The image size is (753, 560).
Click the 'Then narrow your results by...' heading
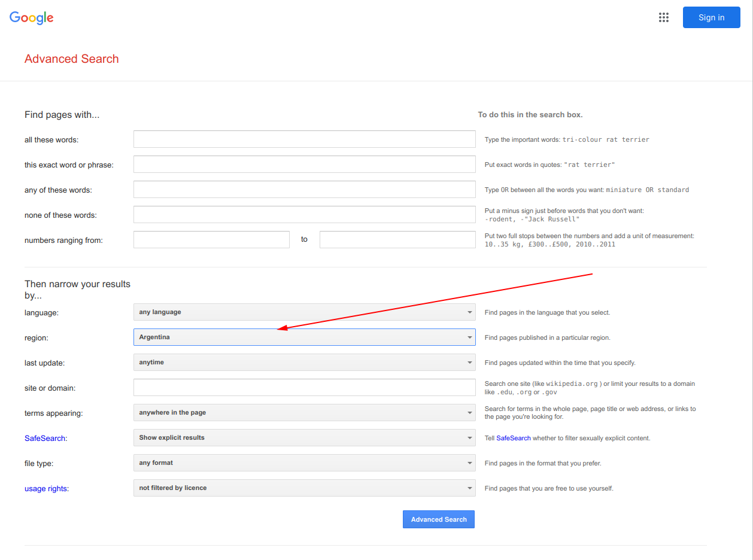point(77,290)
